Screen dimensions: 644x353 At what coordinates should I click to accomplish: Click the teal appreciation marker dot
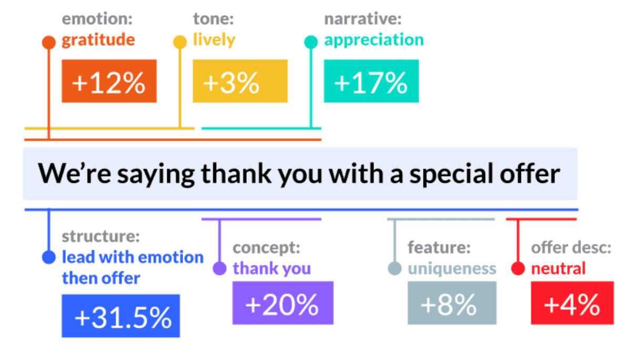click(311, 42)
